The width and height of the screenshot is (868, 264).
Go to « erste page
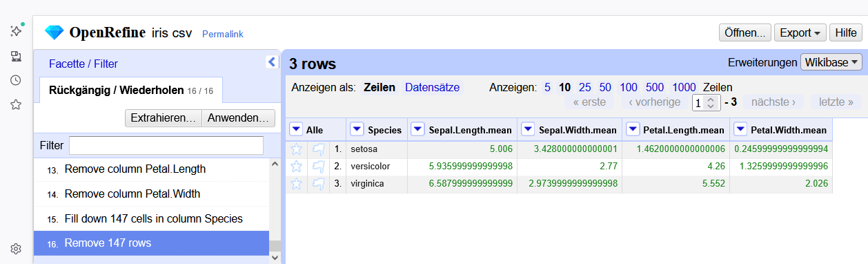tap(589, 102)
